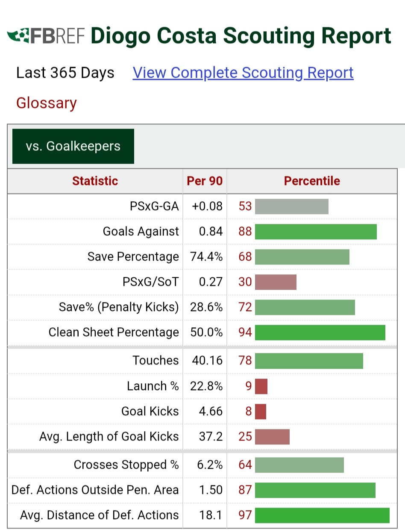The height and width of the screenshot is (532, 405).
Task: Select Avg. Distance of Def. Actions bar
Action: tap(322, 515)
